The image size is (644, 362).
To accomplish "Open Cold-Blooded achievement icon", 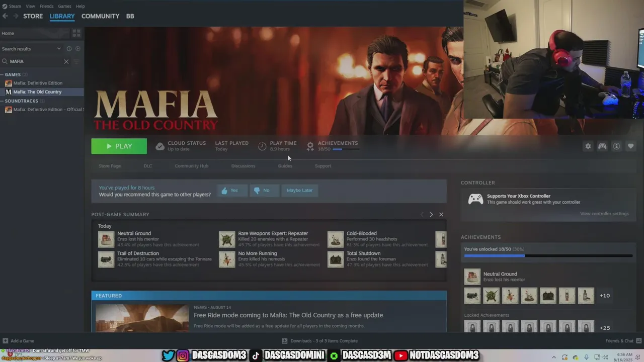I will pyautogui.click(x=336, y=239).
